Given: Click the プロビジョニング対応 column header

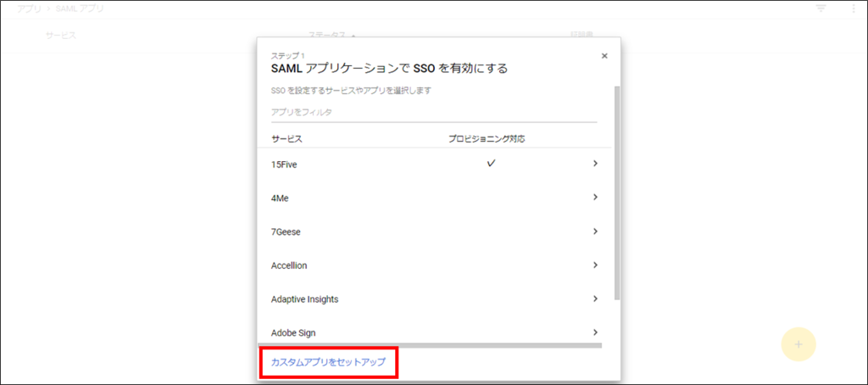Looking at the screenshot, I should click(x=487, y=139).
